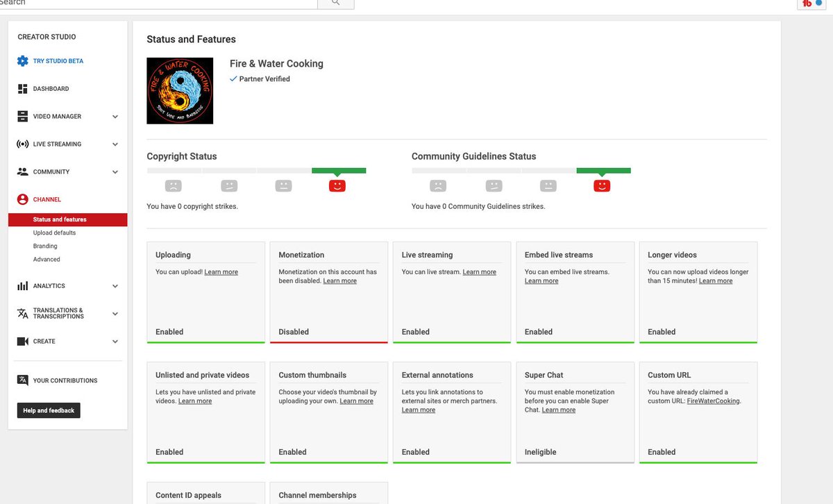The height and width of the screenshot is (504, 833).
Task: Click the red happy face under Copyright Status
Action: [x=337, y=186]
